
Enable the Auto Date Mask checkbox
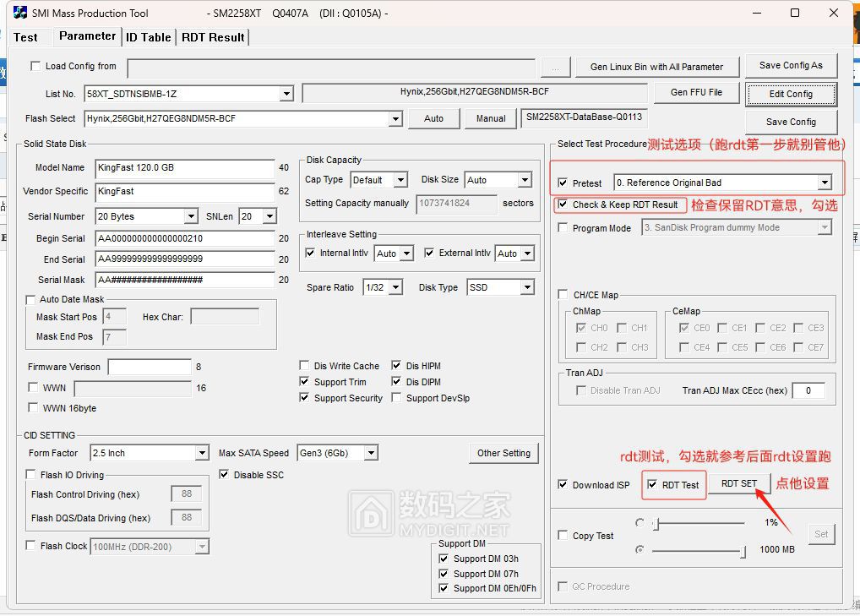[x=30, y=299]
